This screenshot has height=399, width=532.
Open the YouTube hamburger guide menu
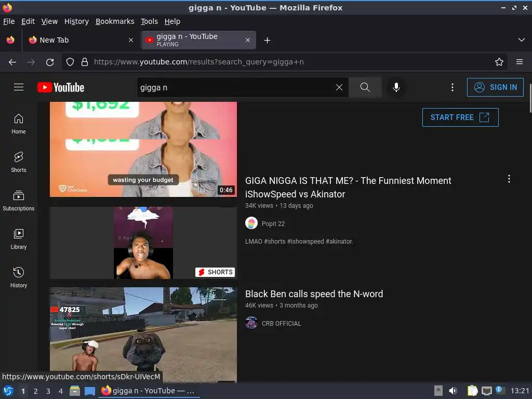click(19, 87)
